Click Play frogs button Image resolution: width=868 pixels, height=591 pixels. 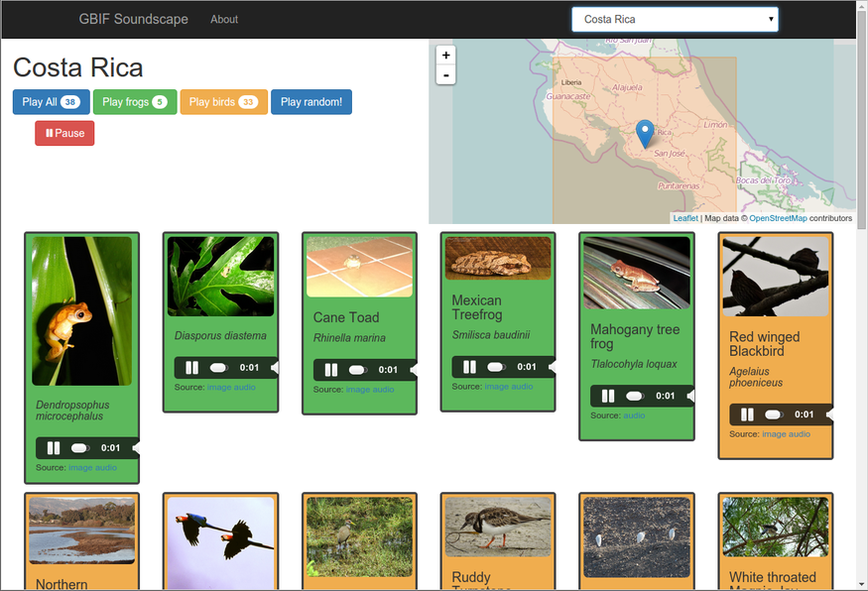pos(135,102)
